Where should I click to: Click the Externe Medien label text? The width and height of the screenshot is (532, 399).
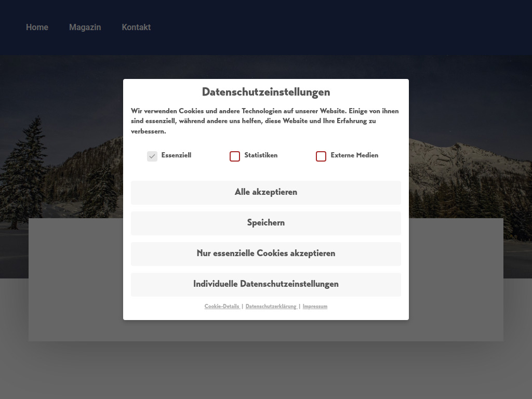354,155
